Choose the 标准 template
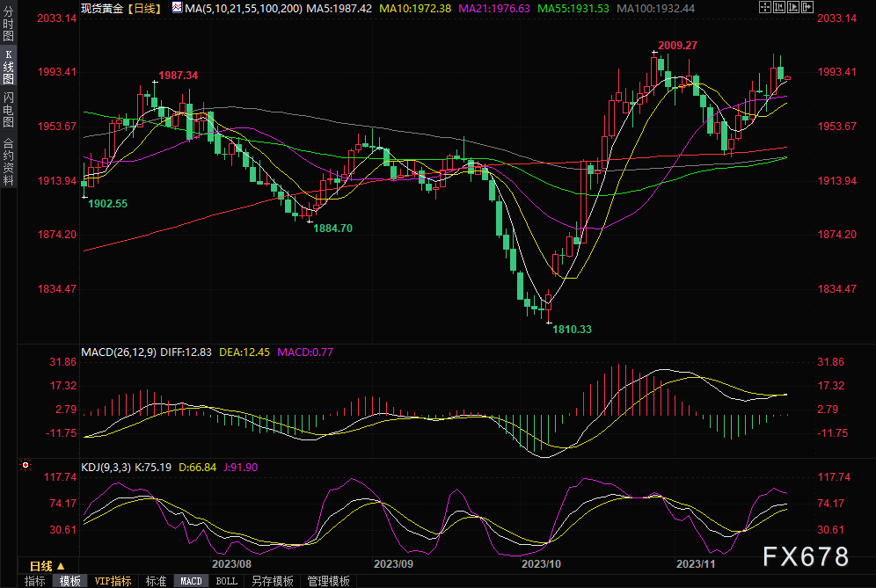 point(156,581)
